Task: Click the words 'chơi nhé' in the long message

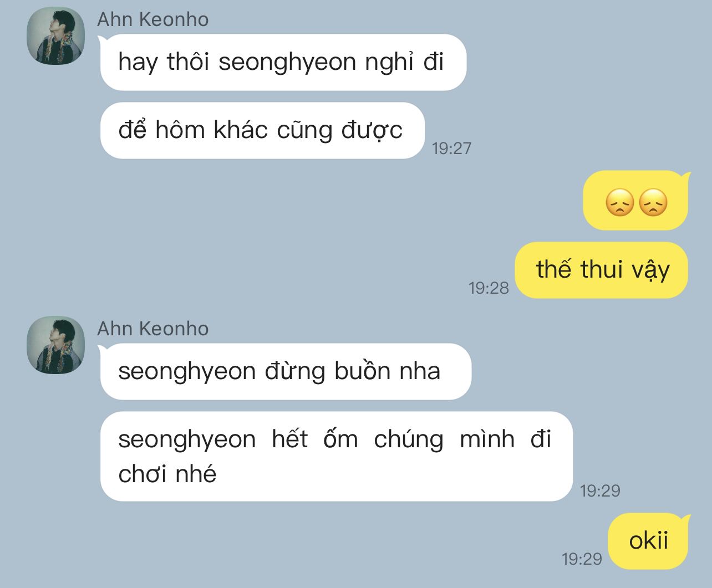Action: (167, 474)
